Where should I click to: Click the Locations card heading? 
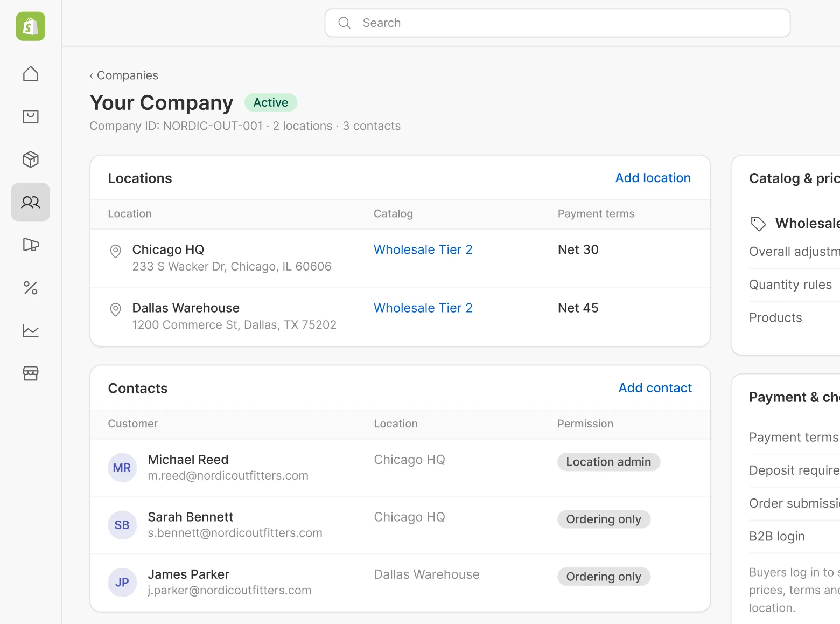point(140,178)
